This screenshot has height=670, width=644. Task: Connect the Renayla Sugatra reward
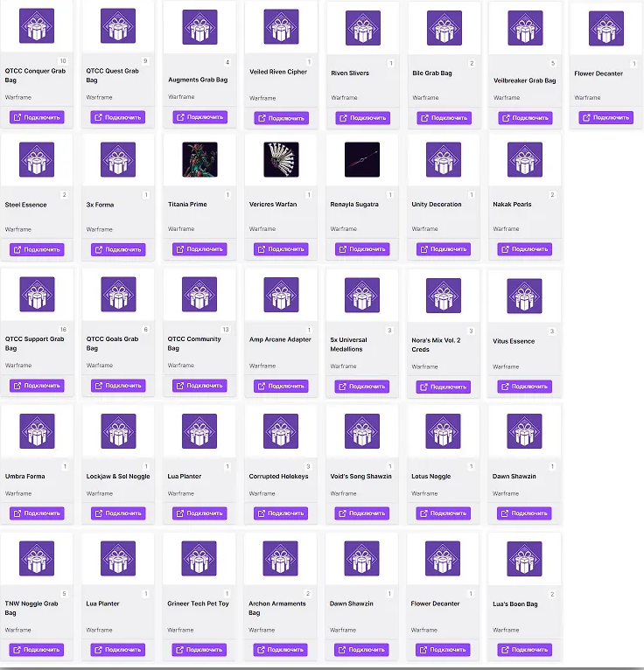pyautogui.click(x=362, y=249)
